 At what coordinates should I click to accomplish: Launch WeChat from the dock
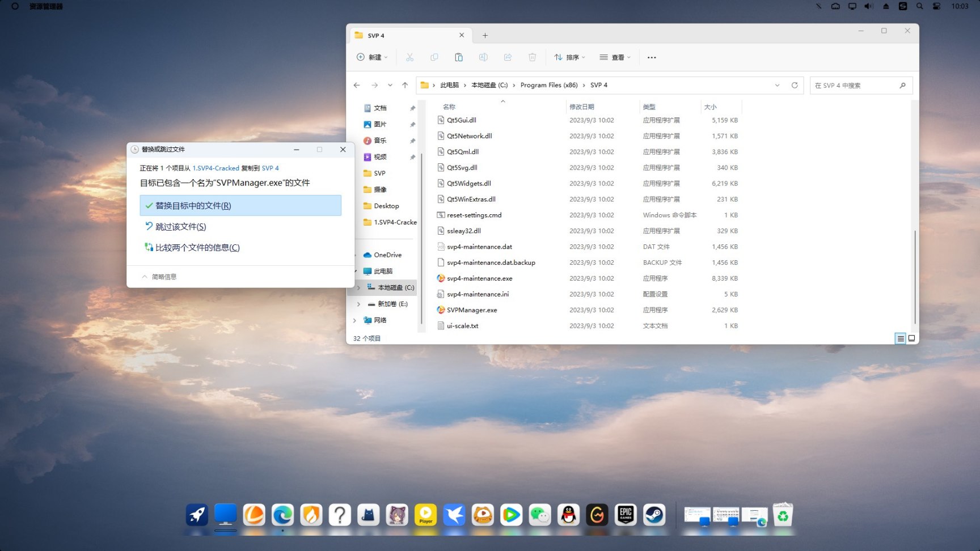(540, 515)
